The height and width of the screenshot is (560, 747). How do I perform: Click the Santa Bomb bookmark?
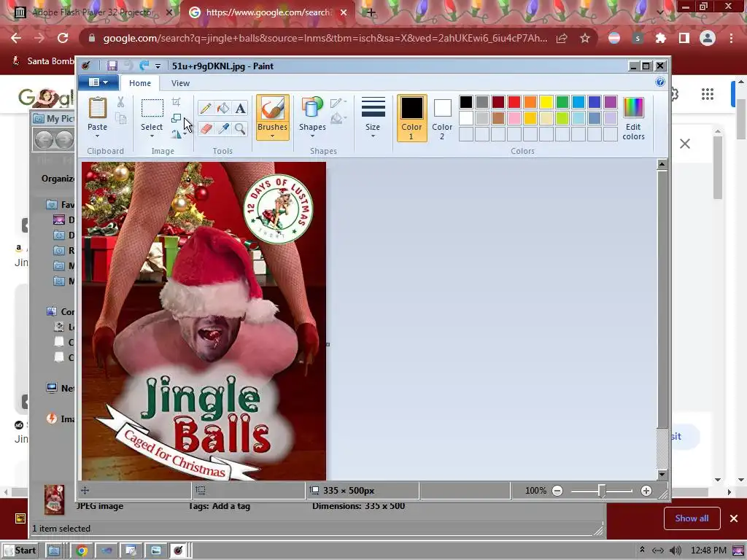(44, 61)
